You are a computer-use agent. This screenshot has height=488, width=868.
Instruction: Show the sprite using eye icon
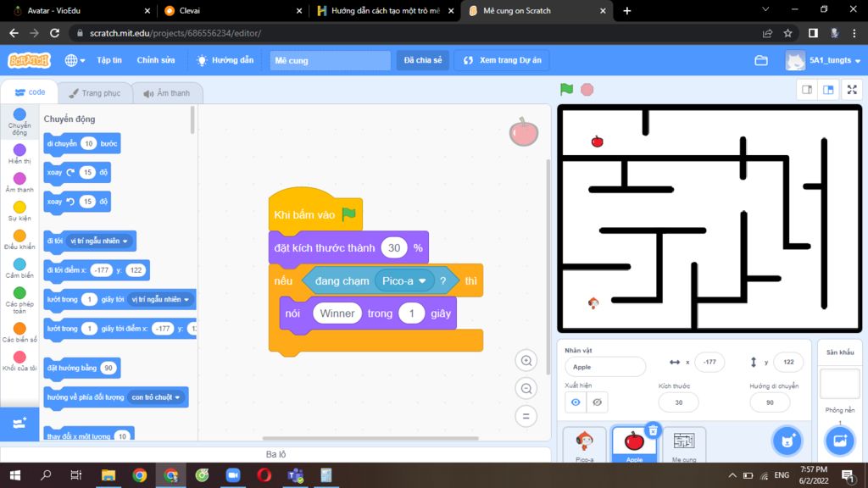coord(576,402)
